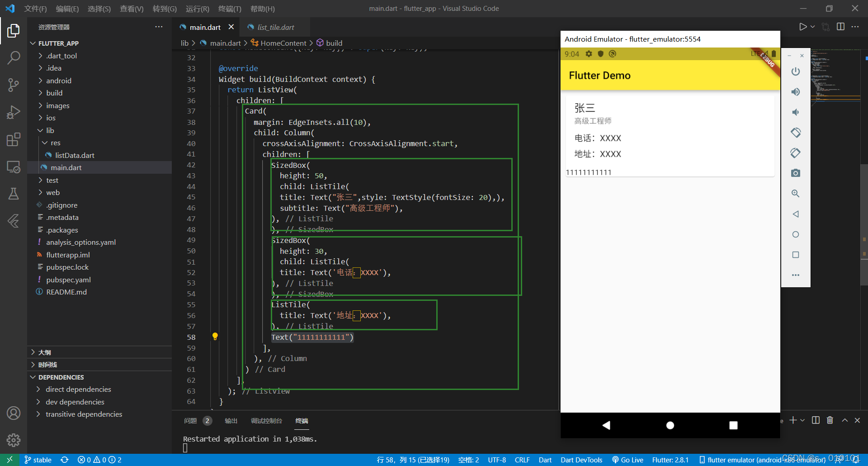Screen dimensions: 868x466
Task: Switch to the list_tile.dart tab
Action: coord(275,27)
